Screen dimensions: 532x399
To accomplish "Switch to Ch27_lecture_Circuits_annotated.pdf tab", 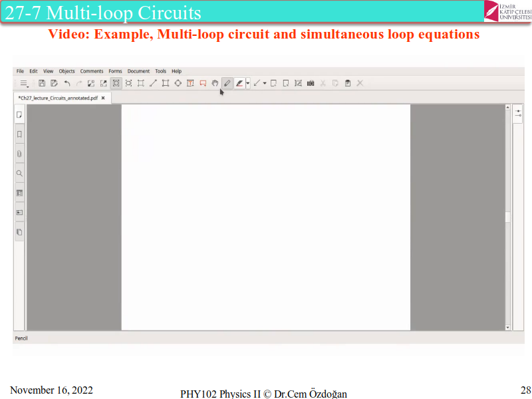I will click(x=57, y=97).
